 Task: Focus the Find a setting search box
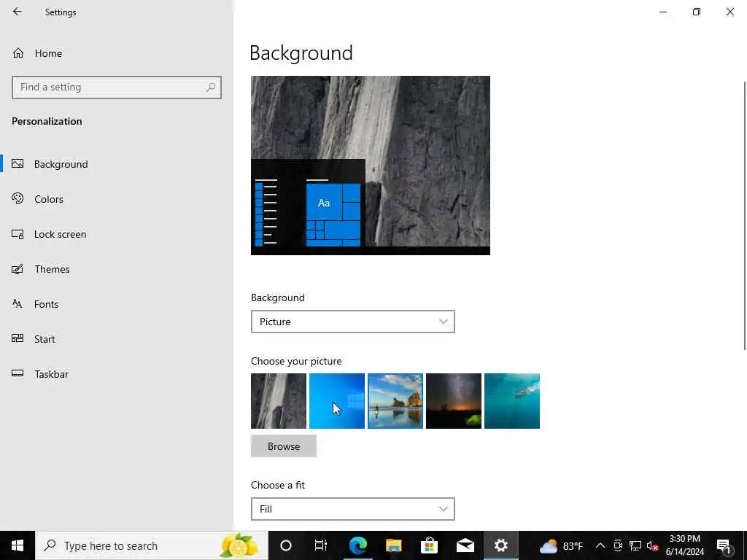tap(117, 87)
